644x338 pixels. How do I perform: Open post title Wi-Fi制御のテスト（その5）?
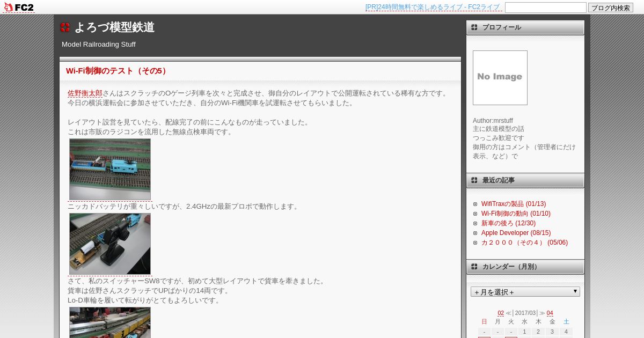pos(118,71)
